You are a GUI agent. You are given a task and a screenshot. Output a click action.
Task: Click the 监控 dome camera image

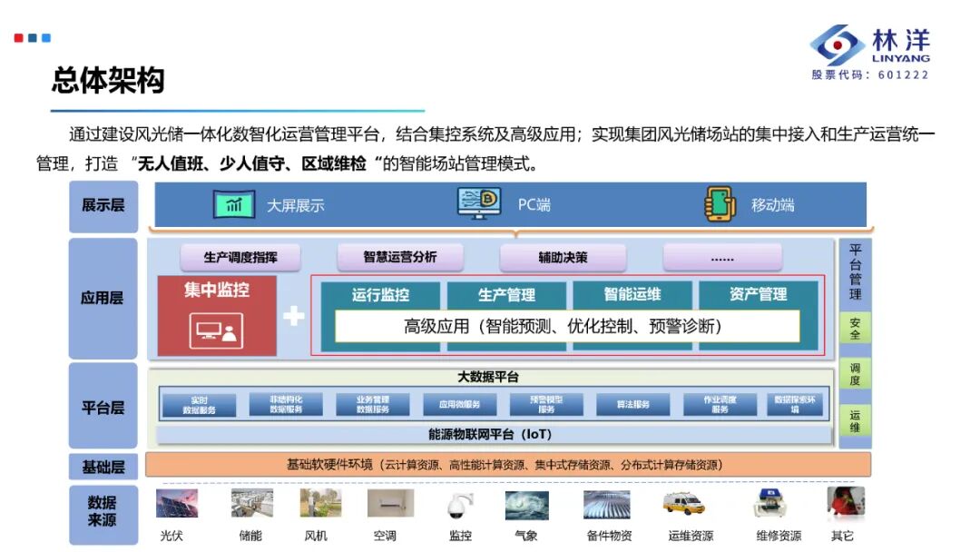tap(459, 505)
